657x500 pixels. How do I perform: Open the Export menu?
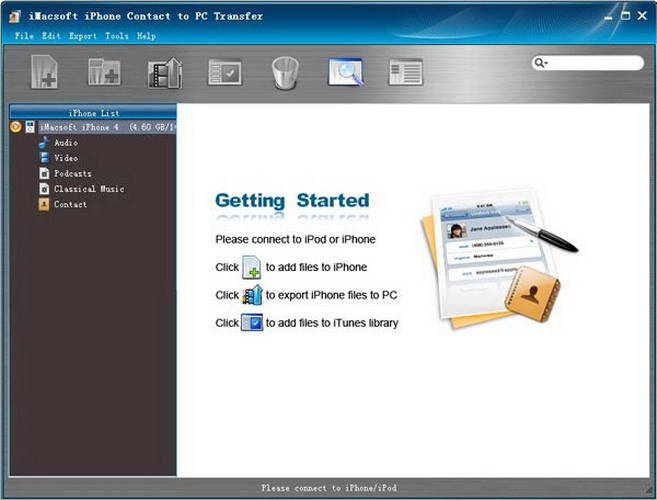pyautogui.click(x=83, y=36)
